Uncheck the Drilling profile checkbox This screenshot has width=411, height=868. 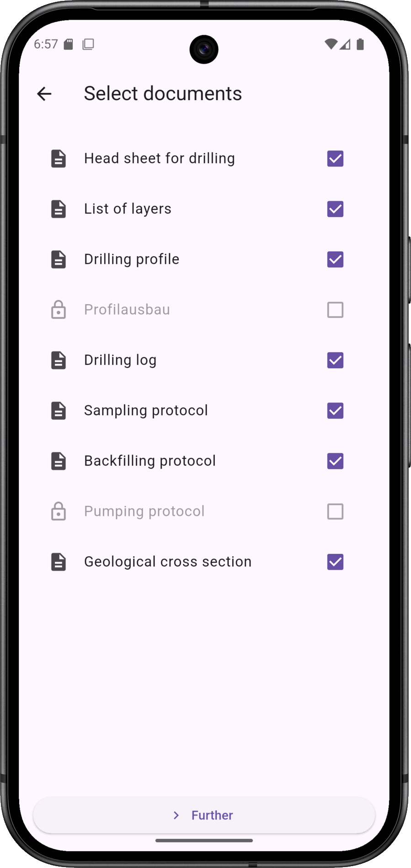[335, 259]
